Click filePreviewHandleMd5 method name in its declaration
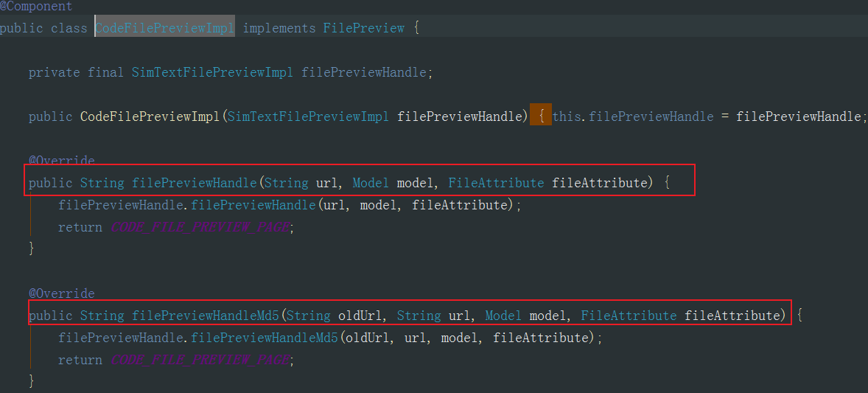Image resolution: width=868 pixels, height=393 pixels. tap(206, 316)
